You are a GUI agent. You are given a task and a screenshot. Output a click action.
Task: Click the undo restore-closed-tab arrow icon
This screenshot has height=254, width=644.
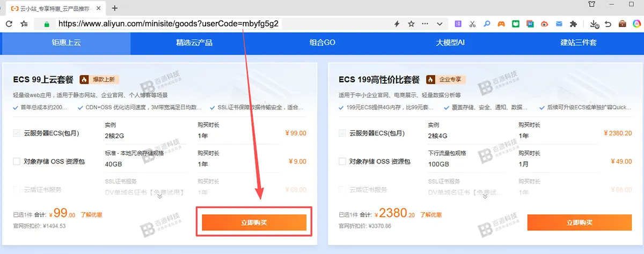[608, 24]
